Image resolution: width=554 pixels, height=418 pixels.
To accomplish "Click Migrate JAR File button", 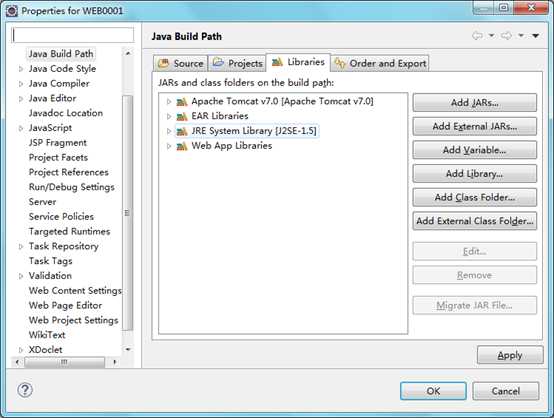I will pos(475,305).
